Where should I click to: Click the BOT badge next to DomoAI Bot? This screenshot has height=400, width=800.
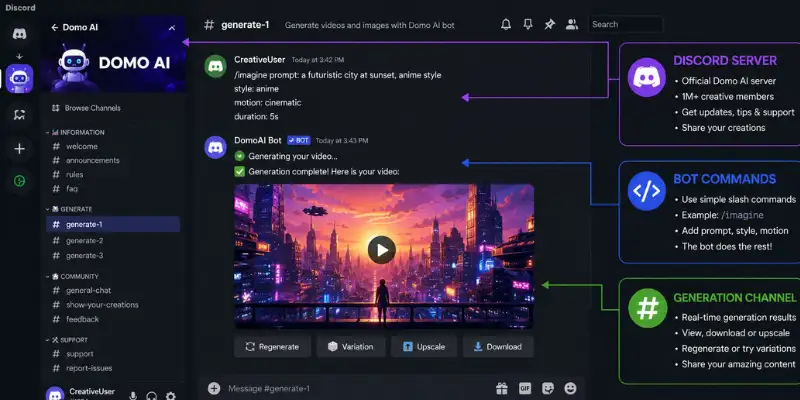click(x=298, y=140)
